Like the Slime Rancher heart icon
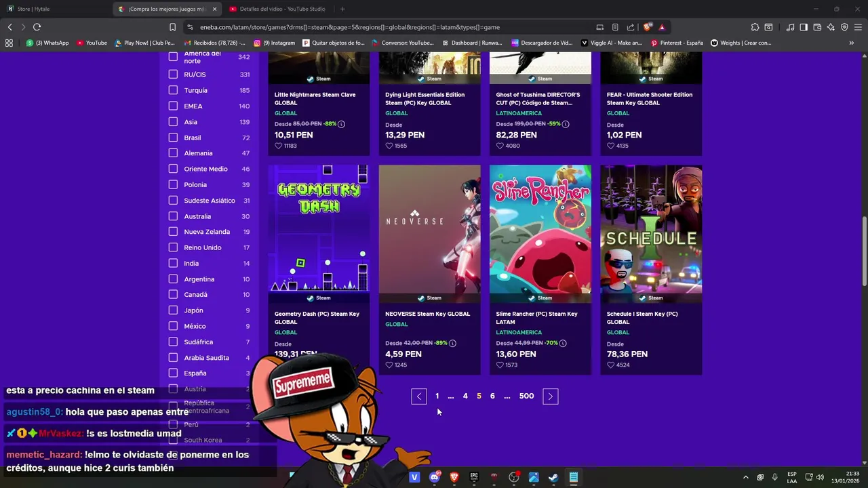This screenshot has height=488, width=868. coord(500,365)
